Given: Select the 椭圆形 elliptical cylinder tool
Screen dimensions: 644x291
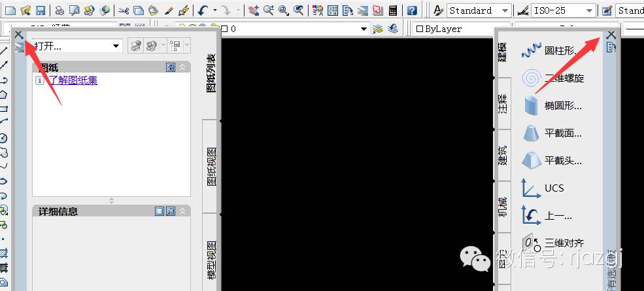Looking at the screenshot, I should [x=552, y=105].
